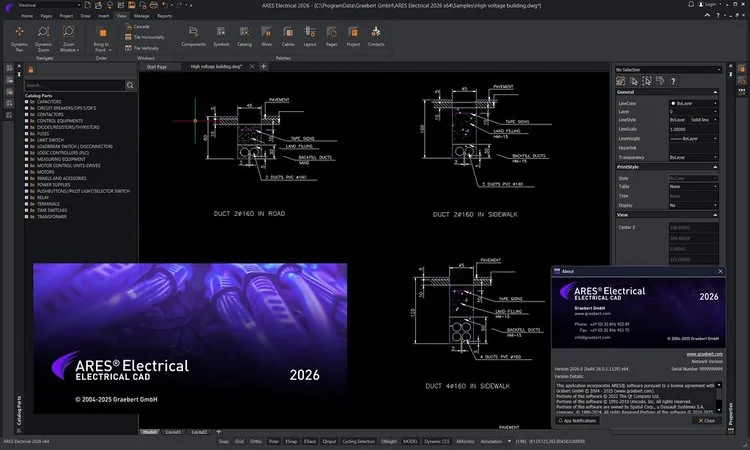Expand the CAPACITORS catalog category

pos(27,102)
